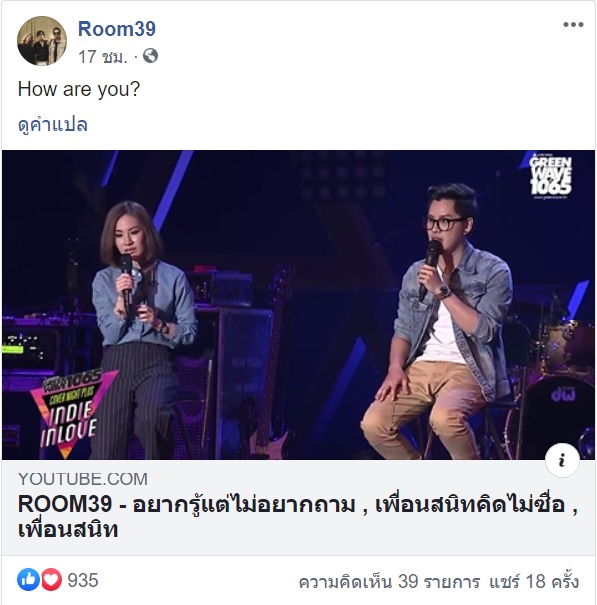Open the ROOM39 video title link
This screenshot has width=597, height=605.
pyautogui.click(x=298, y=517)
